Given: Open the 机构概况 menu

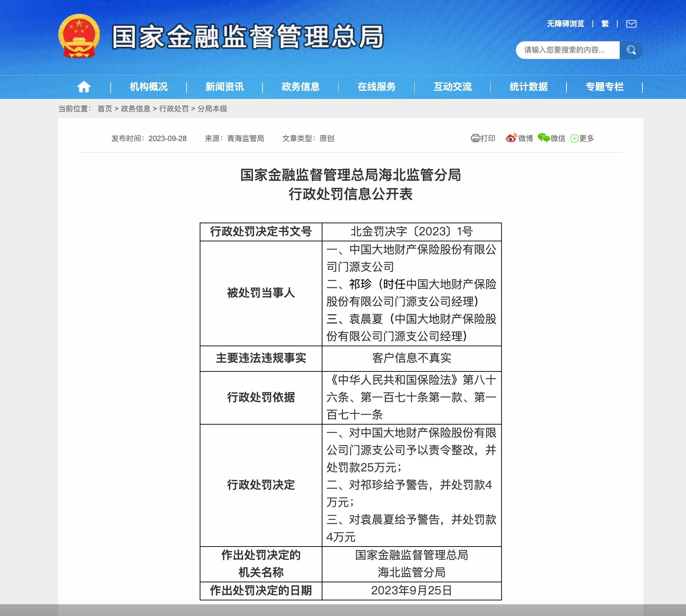Looking at the screenshot, I should (x=148, y=87).
